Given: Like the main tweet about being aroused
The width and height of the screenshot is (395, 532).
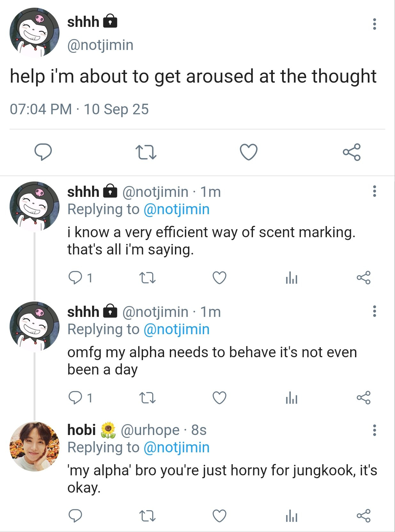Looking at the screenshot, I should tap(249, 152).
